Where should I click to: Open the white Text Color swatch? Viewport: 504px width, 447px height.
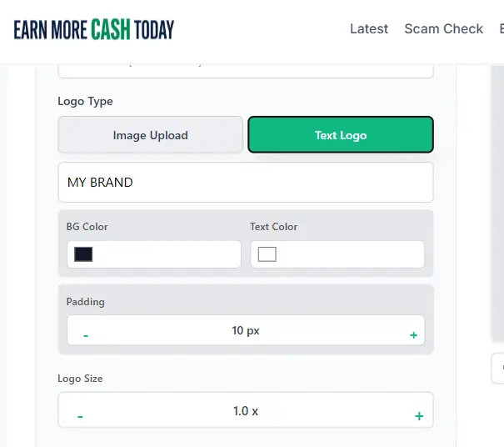click(267, 254)
